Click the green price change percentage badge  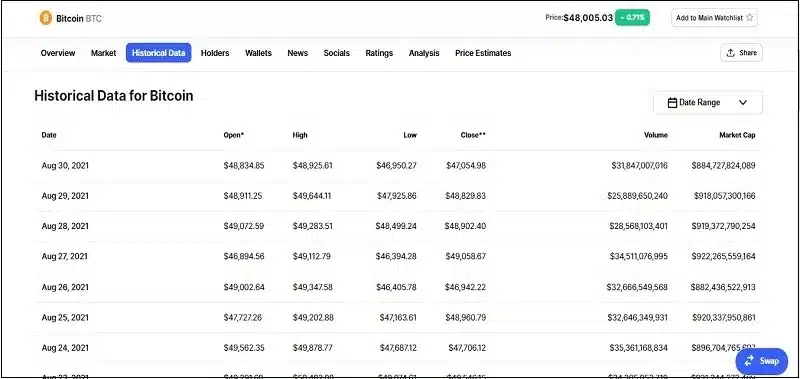[632, 17]
